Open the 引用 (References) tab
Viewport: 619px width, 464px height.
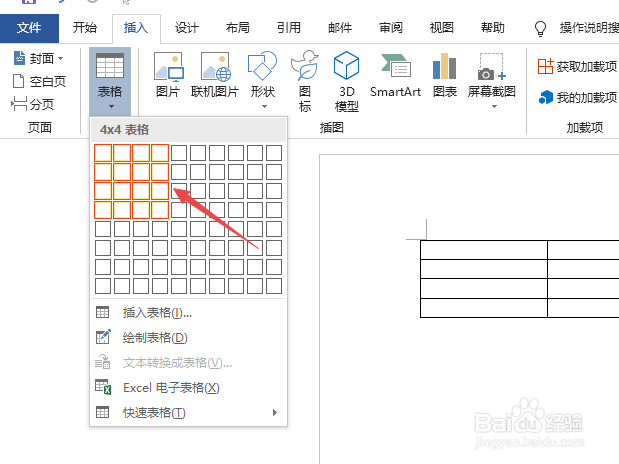click(x=289, y=28)
